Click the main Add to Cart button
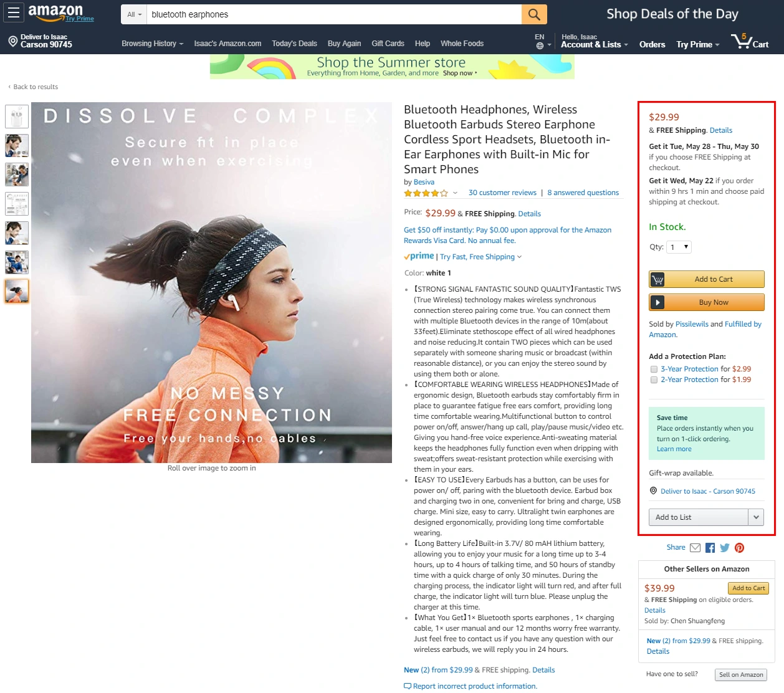 pyautogui.click(x=707, y=279)
